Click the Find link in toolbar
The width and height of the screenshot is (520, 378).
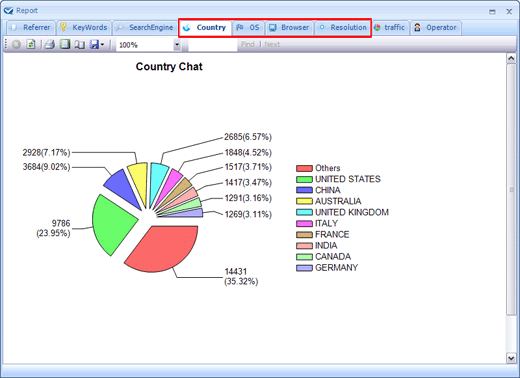pos(248,44)
